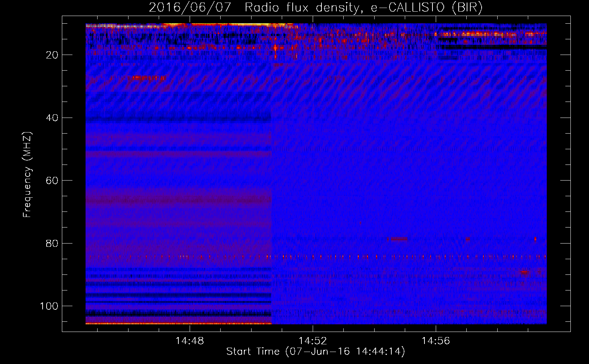Click the plot title '2016/06/07 Radio flux density, e-CALLISTO (BIR)'

click(316, 7)
